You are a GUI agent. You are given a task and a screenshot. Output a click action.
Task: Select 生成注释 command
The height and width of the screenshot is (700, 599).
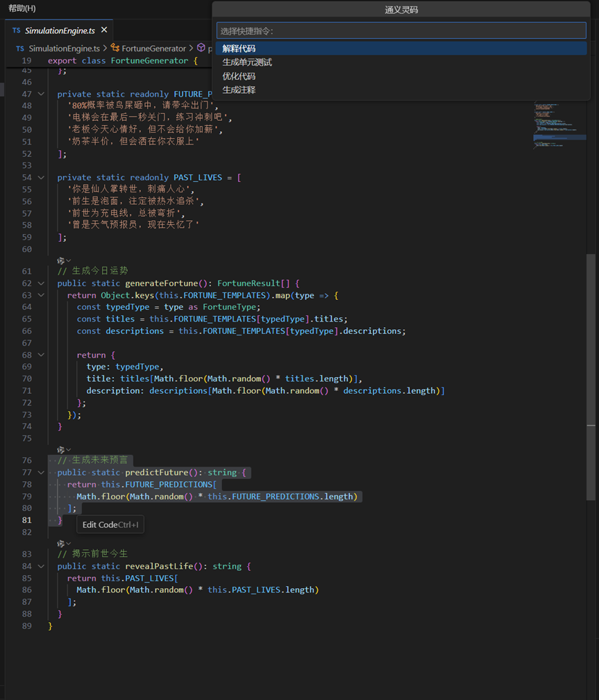point(401,90)
